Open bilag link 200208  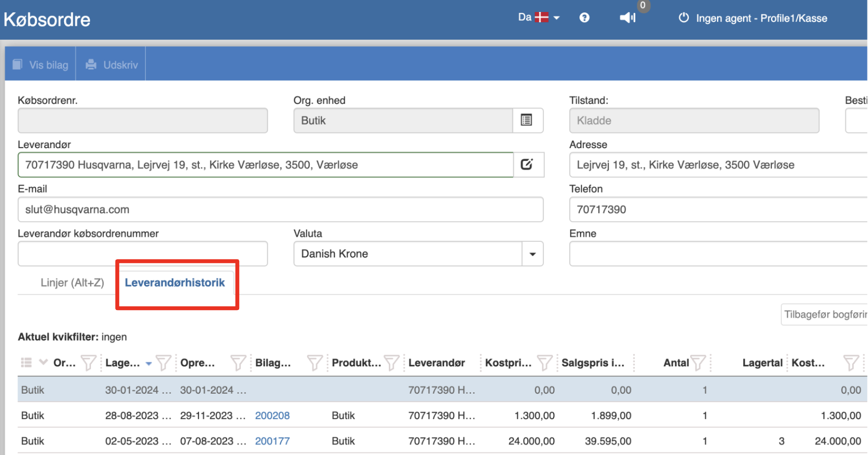tap(272, 415)
